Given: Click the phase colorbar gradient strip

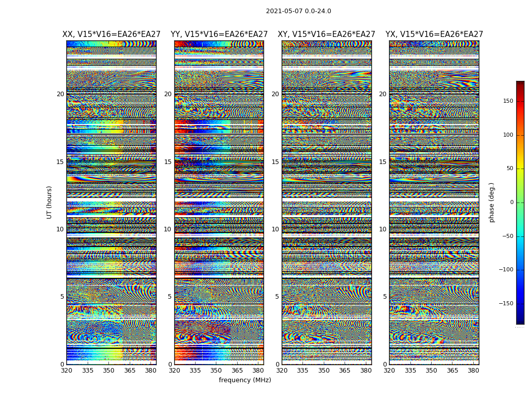Looking at the screenshot, I should (x=520, y=202).
